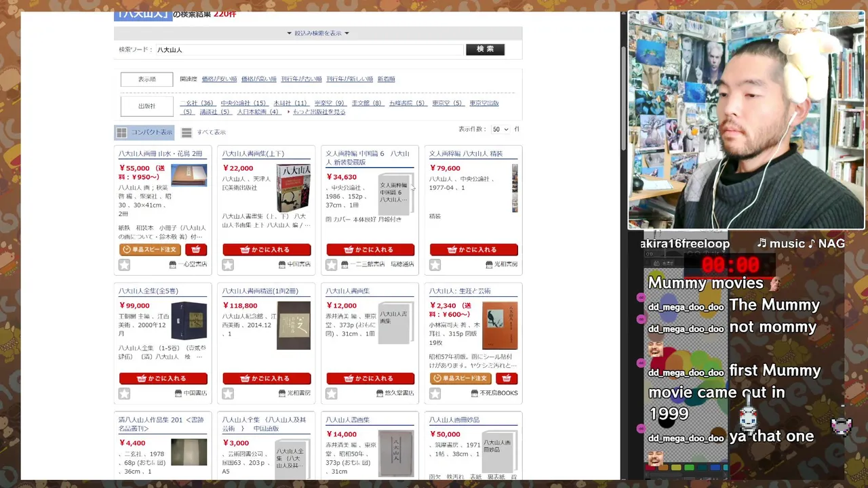Screen dimensions: 868x488
Task: Favorite the ¥79,600 文人画粋編 精装 listing star
Action: click(x=435, y=265)
